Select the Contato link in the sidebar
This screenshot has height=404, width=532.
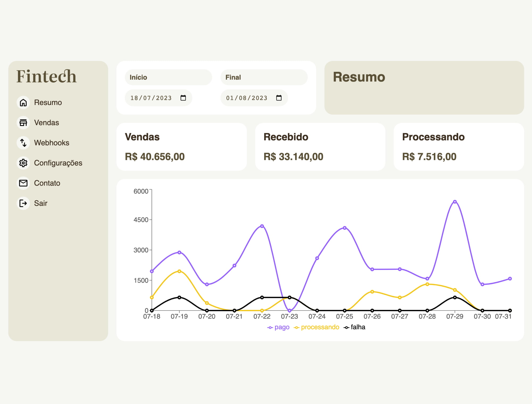[x=47, y=183]
